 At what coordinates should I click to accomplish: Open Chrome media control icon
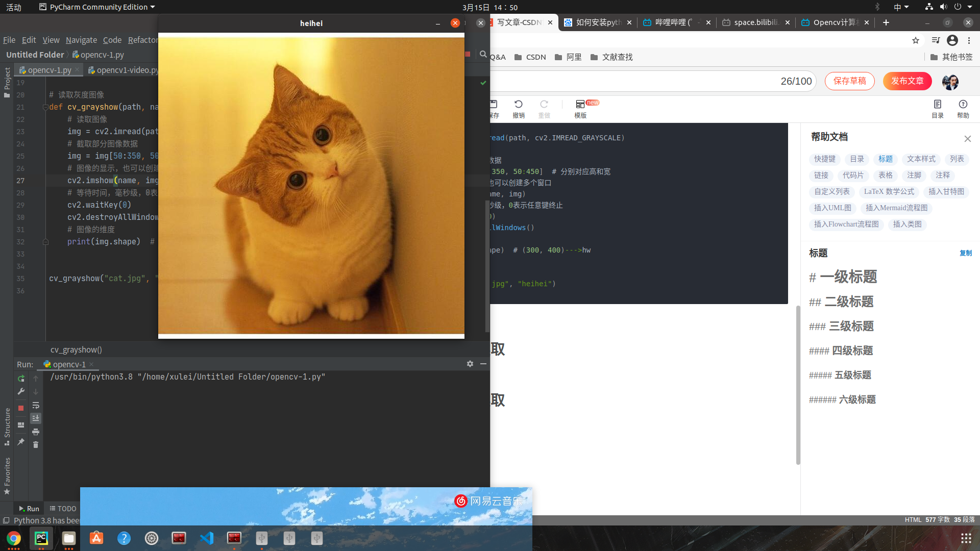click(936, 40)
